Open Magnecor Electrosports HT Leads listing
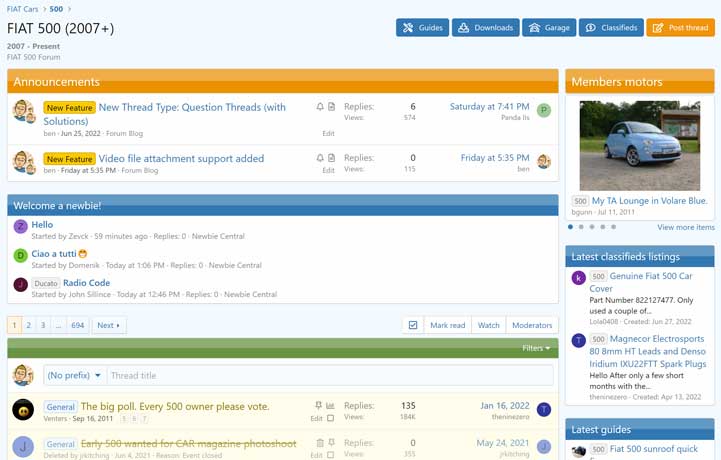The width and height of the screenshot is (721, 460). click(x=647, y=351)
